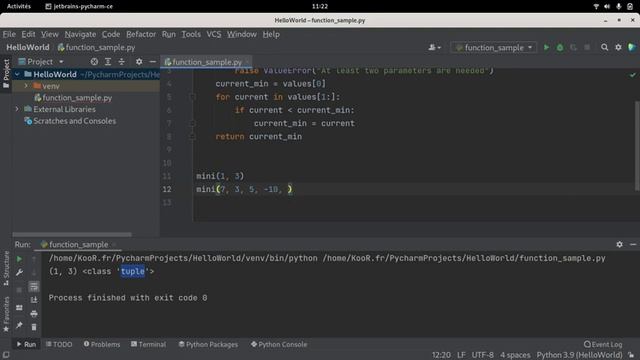Select function_sample.py in the project tree
640x360 pixels.
(x=77, y=98)
